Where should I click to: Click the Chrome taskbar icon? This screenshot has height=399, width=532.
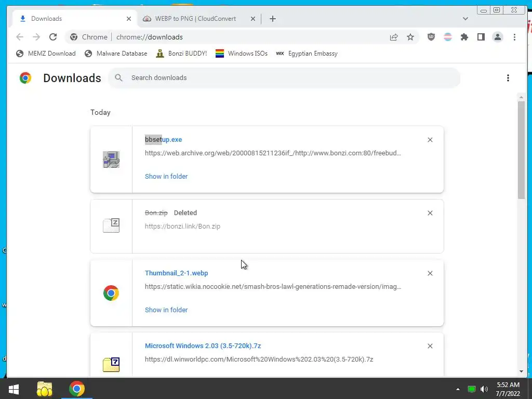point(77,389)
